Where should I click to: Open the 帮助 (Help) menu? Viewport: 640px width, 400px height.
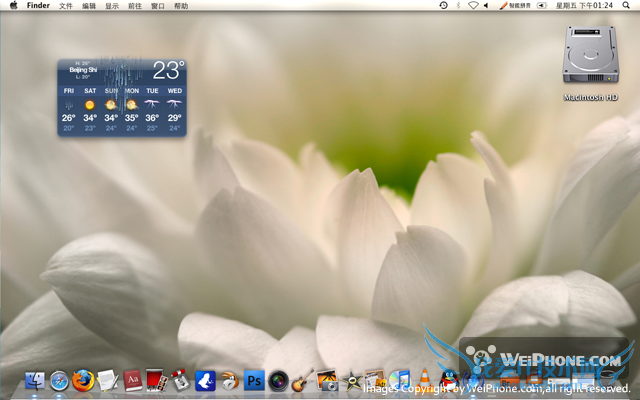click(x=181, y=6)
